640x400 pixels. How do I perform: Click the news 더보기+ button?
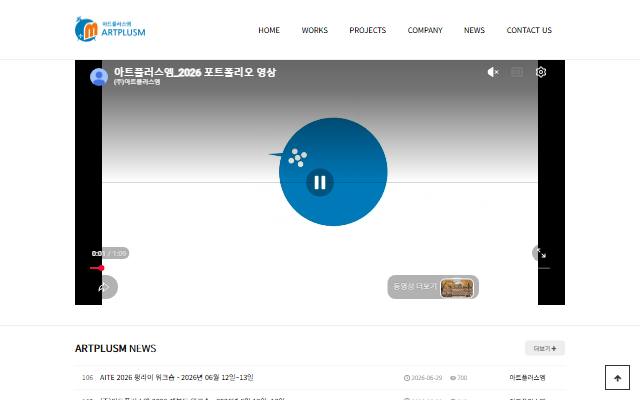pyautogui.click(x=544, y=348)
